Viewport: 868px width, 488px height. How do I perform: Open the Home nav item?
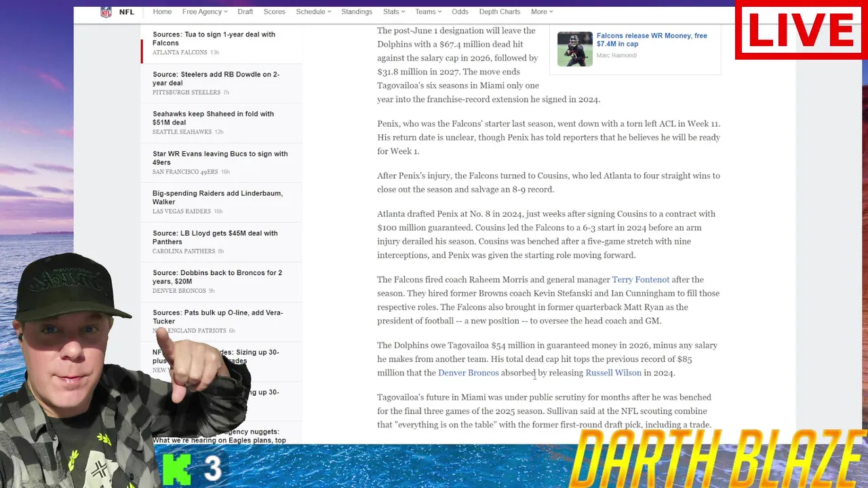(162, 12)
